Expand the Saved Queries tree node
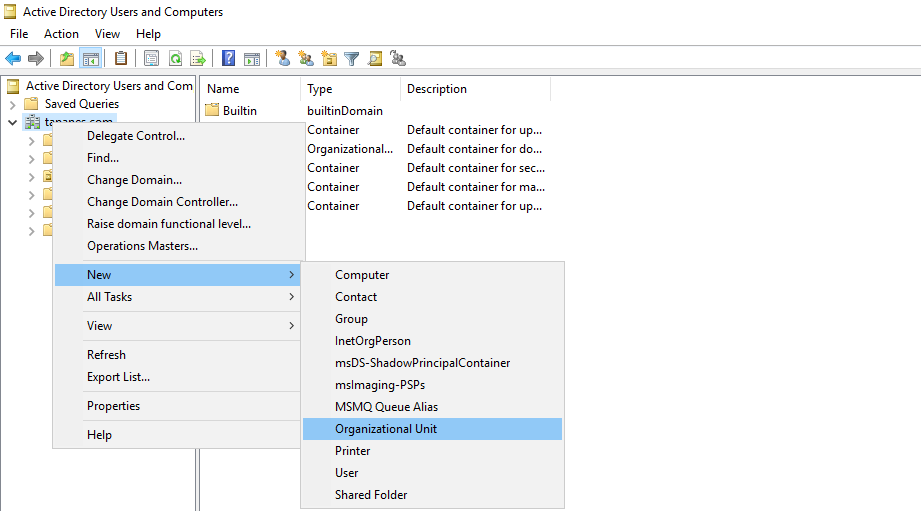Screen dimensions: 921x511 [x=12, y=104]
